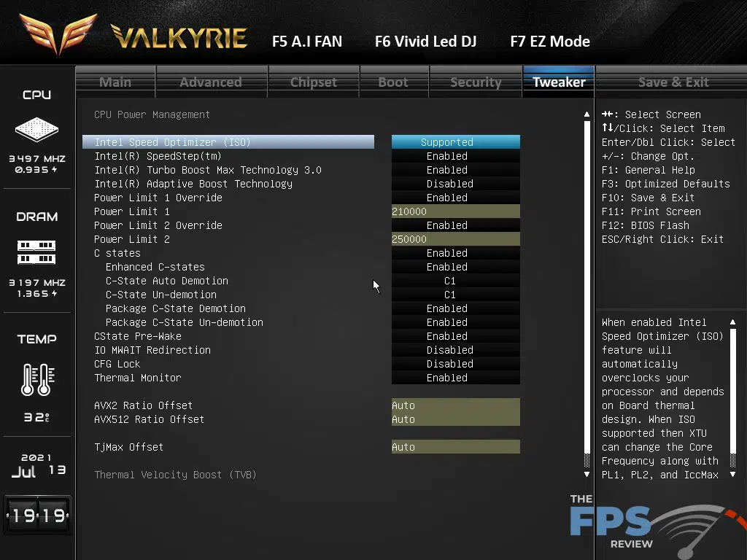The image size is (747, 560).
Task: Open C-State Un-demotion C1 option
Action: coord(455,295)
